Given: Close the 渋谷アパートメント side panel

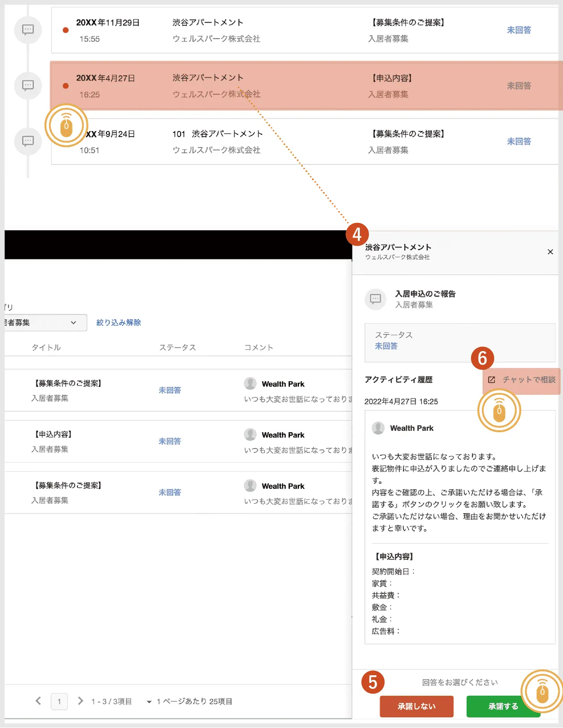Looking at the screenshot, I should click(x=550, y=252).
